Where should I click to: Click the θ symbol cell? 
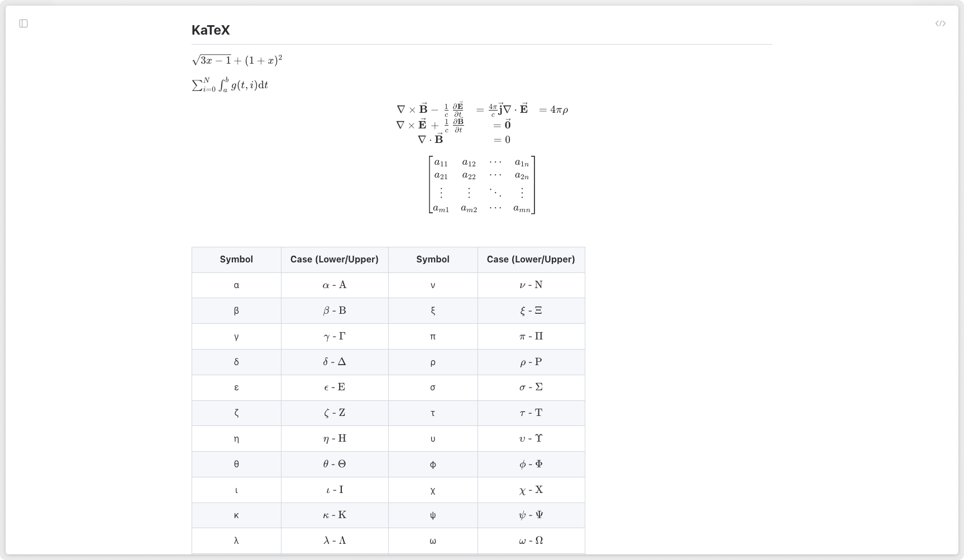(236, 465)
